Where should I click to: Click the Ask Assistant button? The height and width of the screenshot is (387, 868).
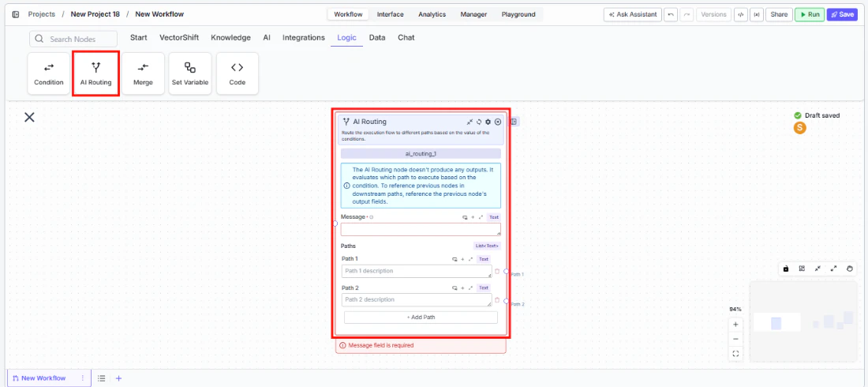click(633, 14)
